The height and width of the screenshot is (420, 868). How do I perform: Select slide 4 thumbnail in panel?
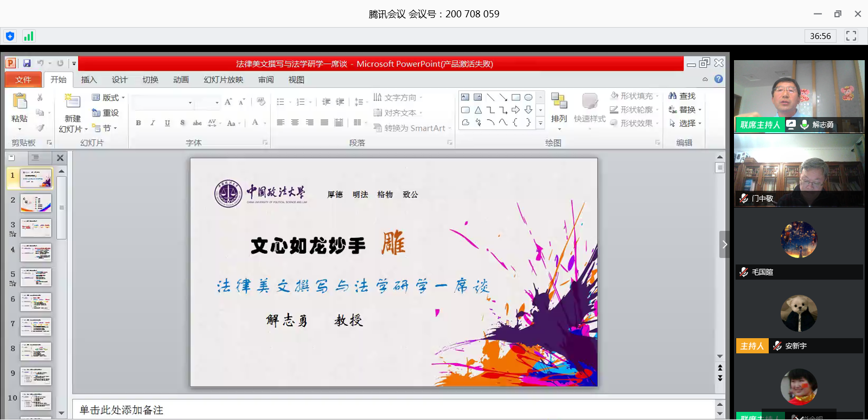36,253
